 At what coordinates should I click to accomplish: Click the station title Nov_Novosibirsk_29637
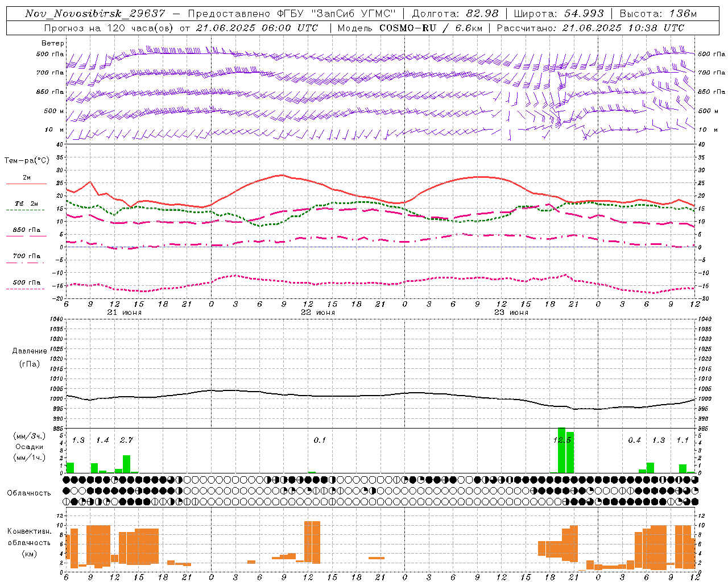[95, 14]
